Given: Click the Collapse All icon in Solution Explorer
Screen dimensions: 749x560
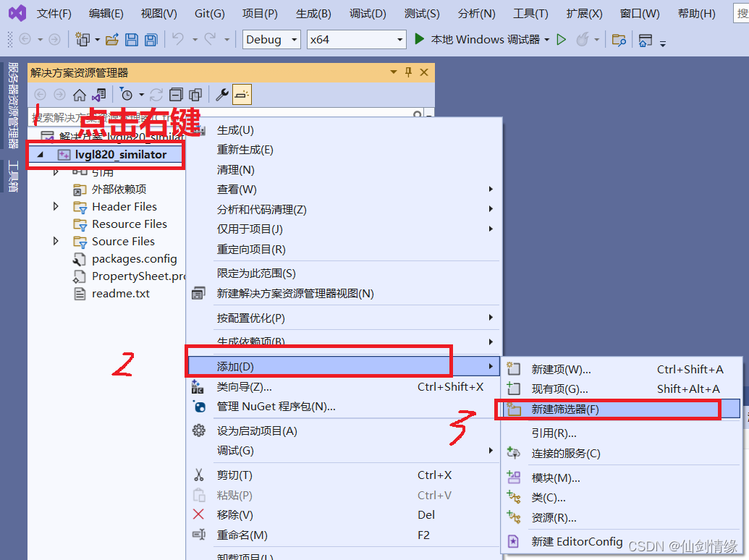Looking at the screenshot, I should 176,95.
